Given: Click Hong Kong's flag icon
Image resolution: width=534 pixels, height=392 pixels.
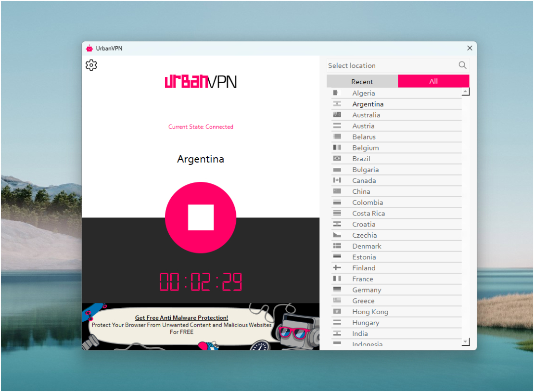Looking at the screenshot, I should pos(337,311).
